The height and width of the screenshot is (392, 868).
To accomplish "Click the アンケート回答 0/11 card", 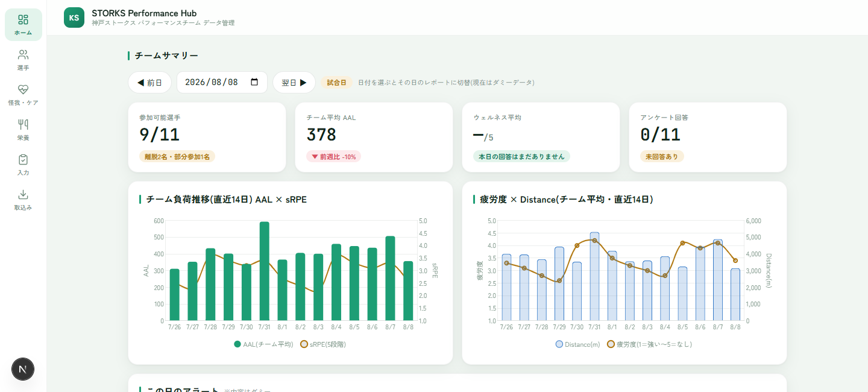I will [708, 138].
